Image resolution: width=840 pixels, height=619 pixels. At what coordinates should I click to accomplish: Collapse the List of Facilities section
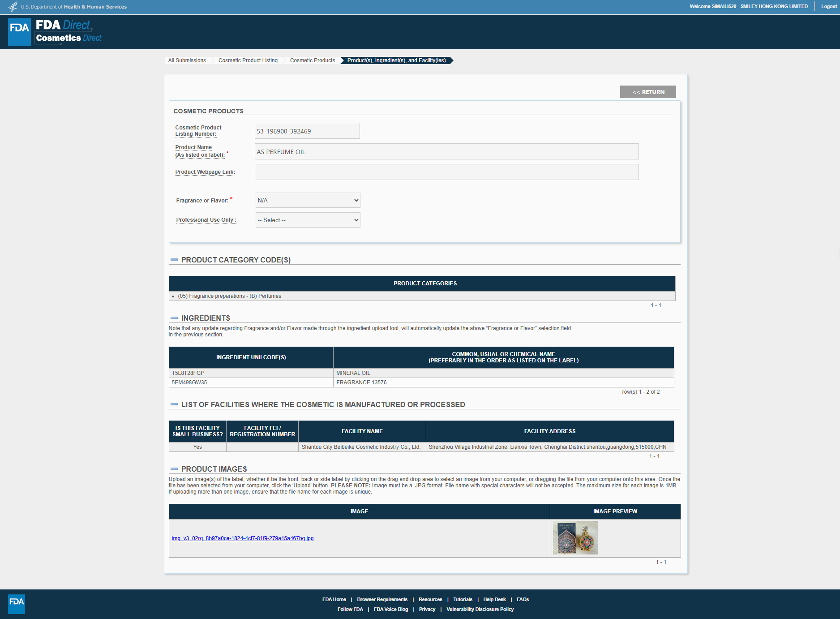tap(174, 404)
